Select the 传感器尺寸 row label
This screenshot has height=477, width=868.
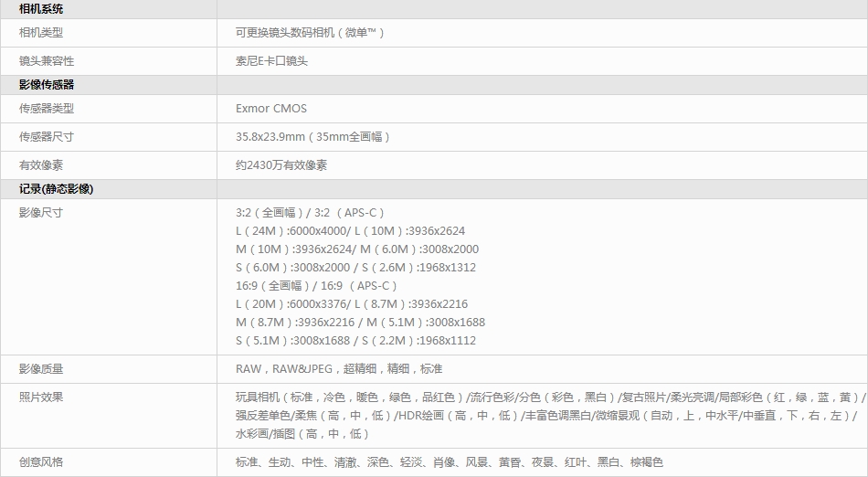pyautogui.click(x=47, y=137)
